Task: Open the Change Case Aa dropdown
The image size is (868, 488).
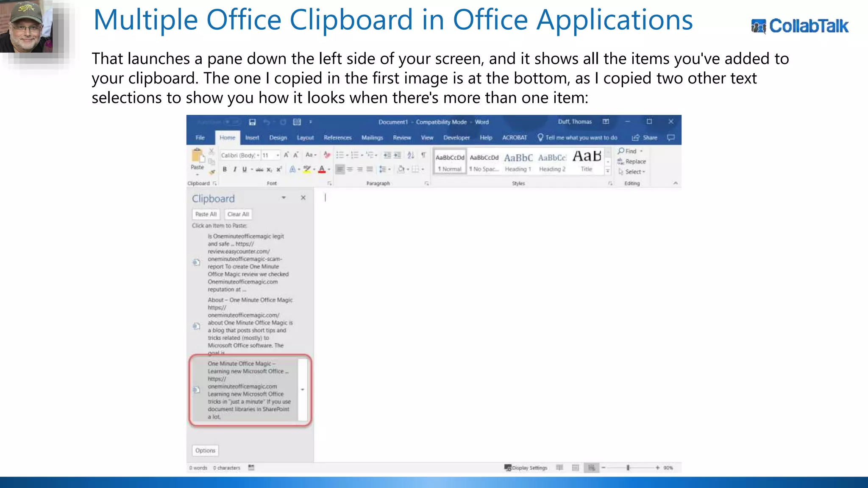Action: click(x=311, y=155)
